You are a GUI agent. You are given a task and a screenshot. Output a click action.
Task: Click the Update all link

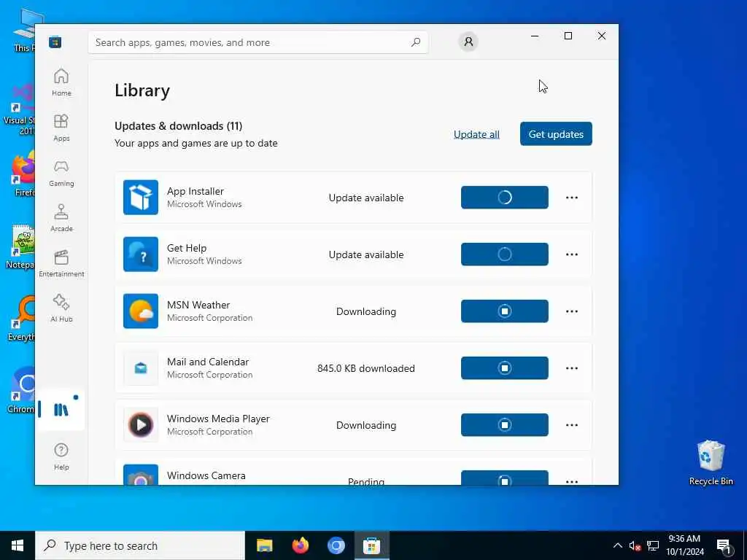click(x=476, y=134)
